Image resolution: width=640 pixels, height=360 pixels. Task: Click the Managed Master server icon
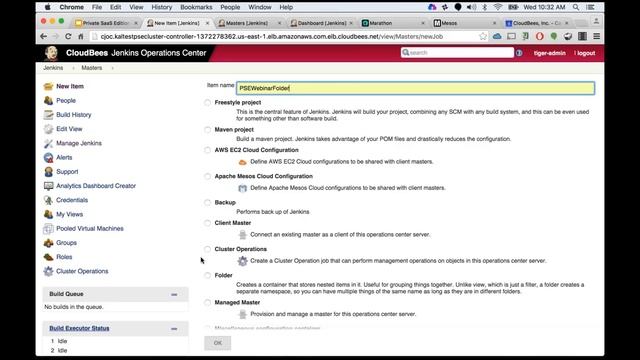242,314
